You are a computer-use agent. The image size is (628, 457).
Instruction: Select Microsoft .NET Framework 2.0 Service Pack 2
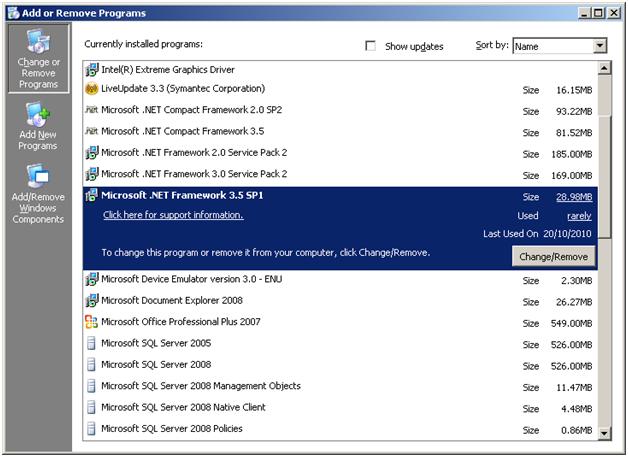(340, 153)
